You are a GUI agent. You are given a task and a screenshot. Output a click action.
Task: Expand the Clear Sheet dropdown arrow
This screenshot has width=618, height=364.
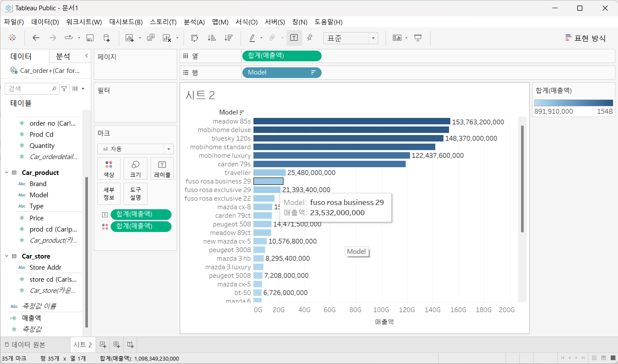click(177, 38)
